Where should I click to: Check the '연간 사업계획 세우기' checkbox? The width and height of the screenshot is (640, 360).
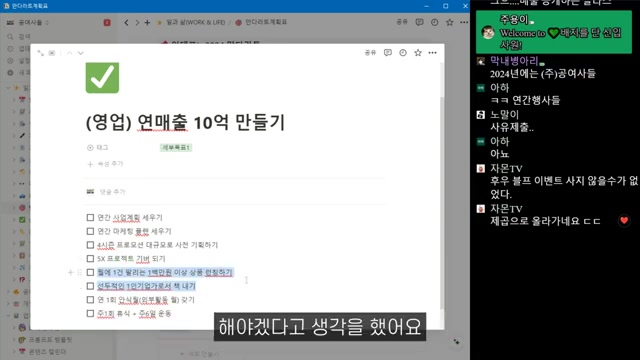[x=90, y=218]
